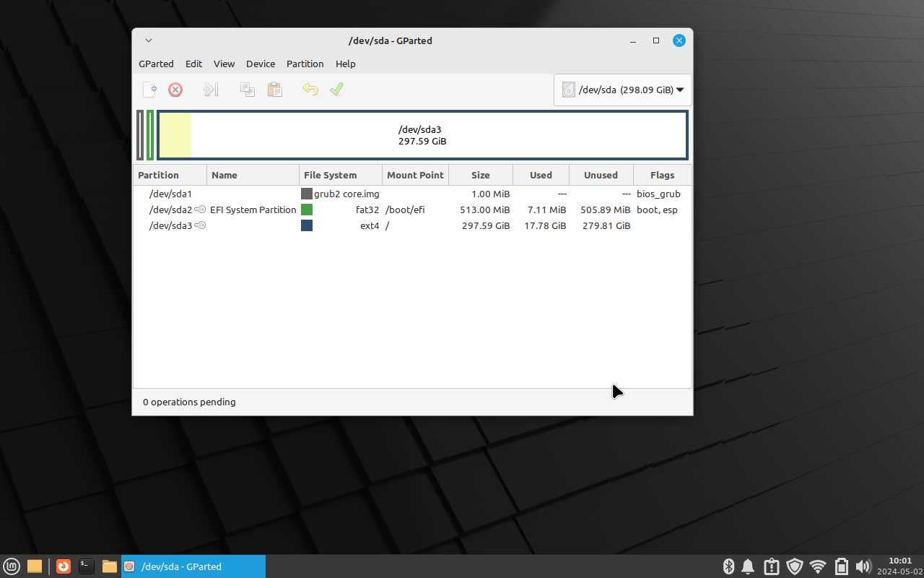Click the 17.78 GiB used cell
The image size is (924, 578).
click(x=545, y=225)
